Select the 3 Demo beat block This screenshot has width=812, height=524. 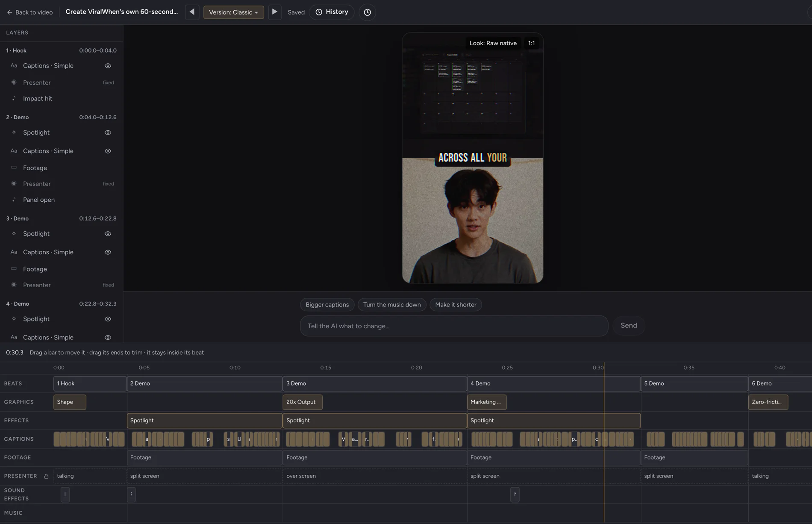point(374,383)
